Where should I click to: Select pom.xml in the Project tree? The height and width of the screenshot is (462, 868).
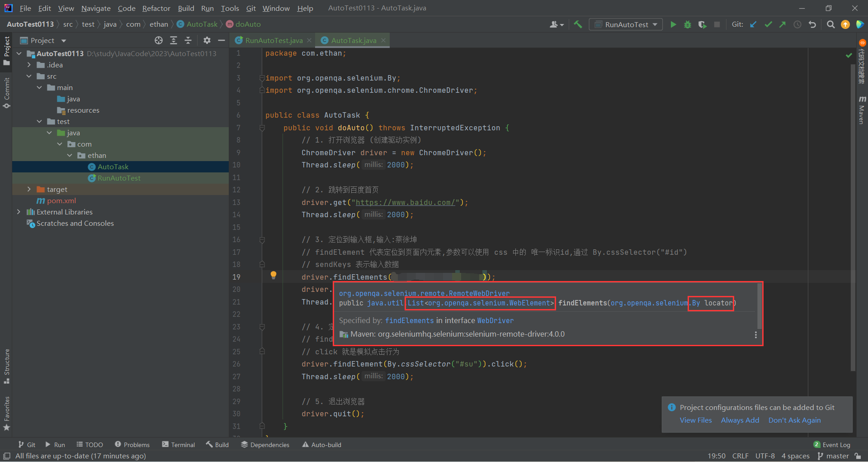(x=61, y=200)
